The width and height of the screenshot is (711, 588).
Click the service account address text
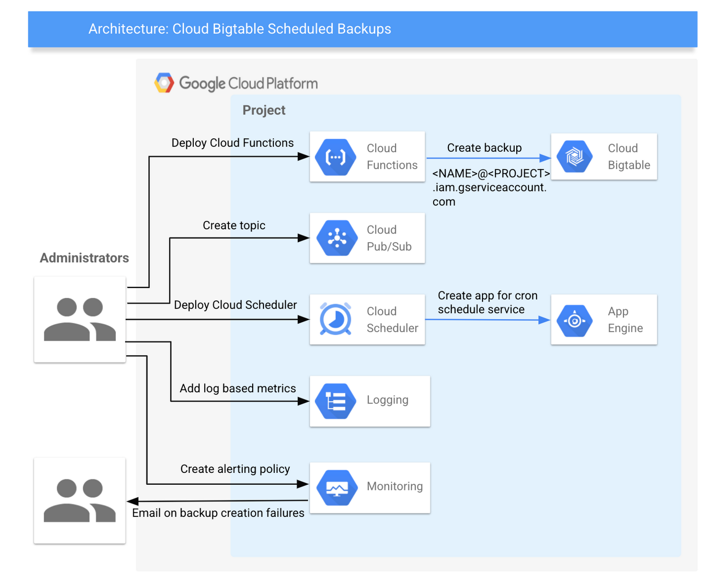(491, 187)
